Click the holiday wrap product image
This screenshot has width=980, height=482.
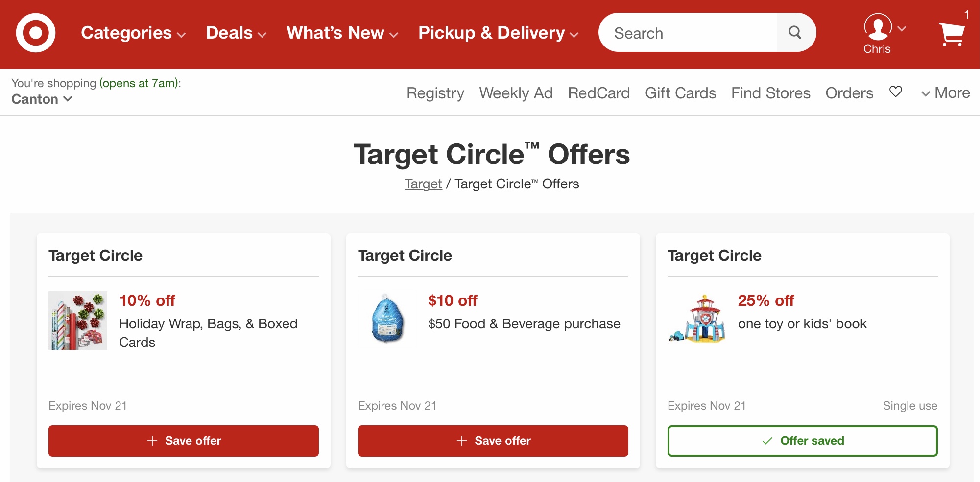(78, 321)
